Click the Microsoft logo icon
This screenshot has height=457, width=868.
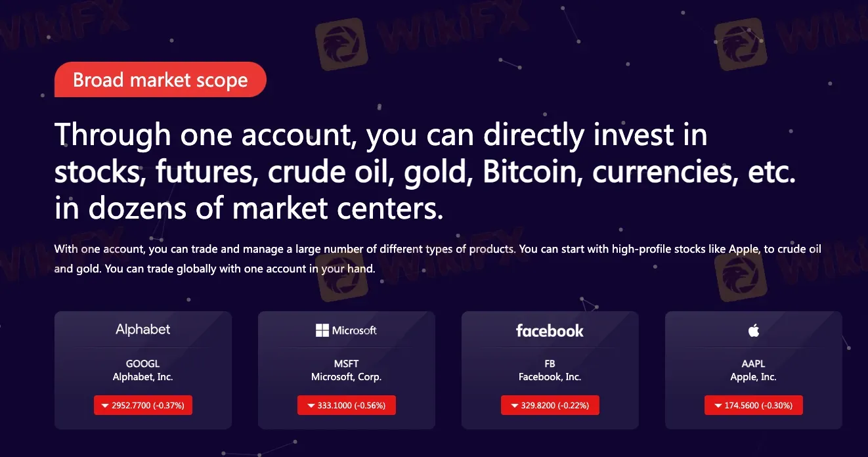pyautogui.click(x=324, y=330)
